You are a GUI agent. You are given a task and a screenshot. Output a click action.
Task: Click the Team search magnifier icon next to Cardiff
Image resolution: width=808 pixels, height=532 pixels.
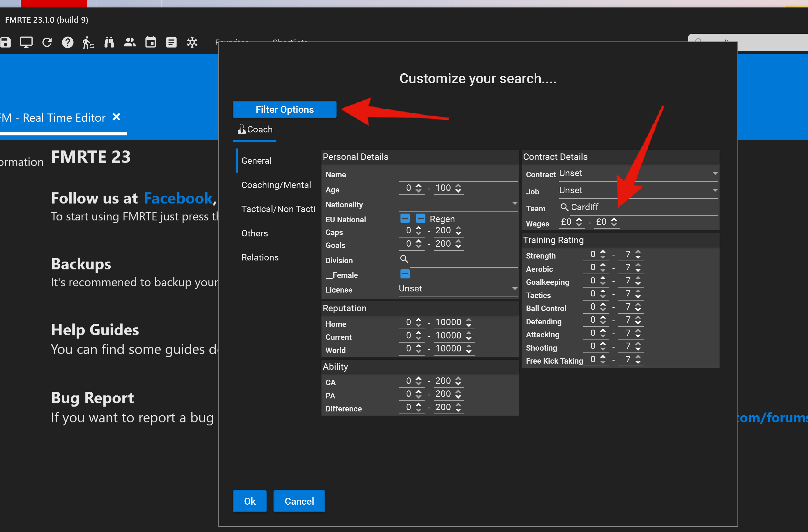point(564,207)
